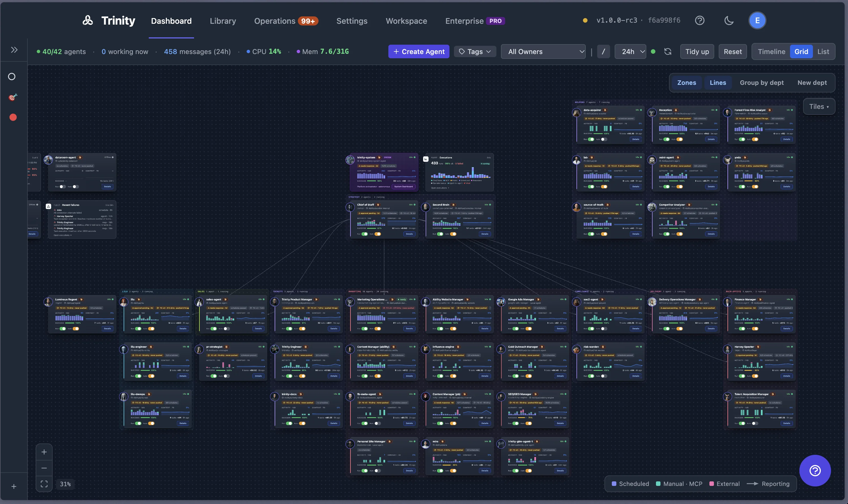Zoom out the canvas with minus
The height and width of the screenshot is (504, 848).
(44, 468)
